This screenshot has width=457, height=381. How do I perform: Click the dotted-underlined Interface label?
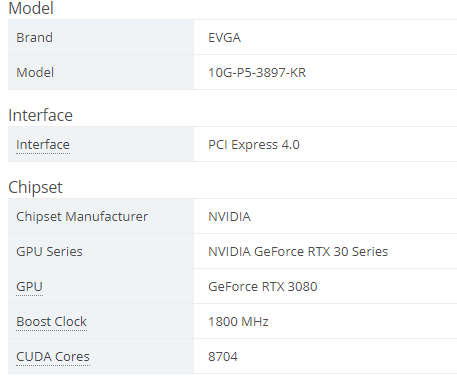[43, 145]
